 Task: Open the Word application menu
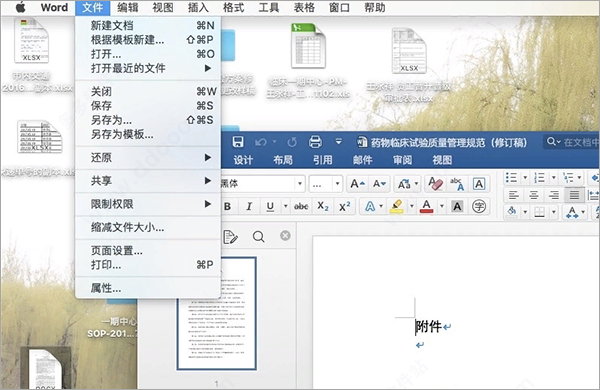click(x=54, y=7)
